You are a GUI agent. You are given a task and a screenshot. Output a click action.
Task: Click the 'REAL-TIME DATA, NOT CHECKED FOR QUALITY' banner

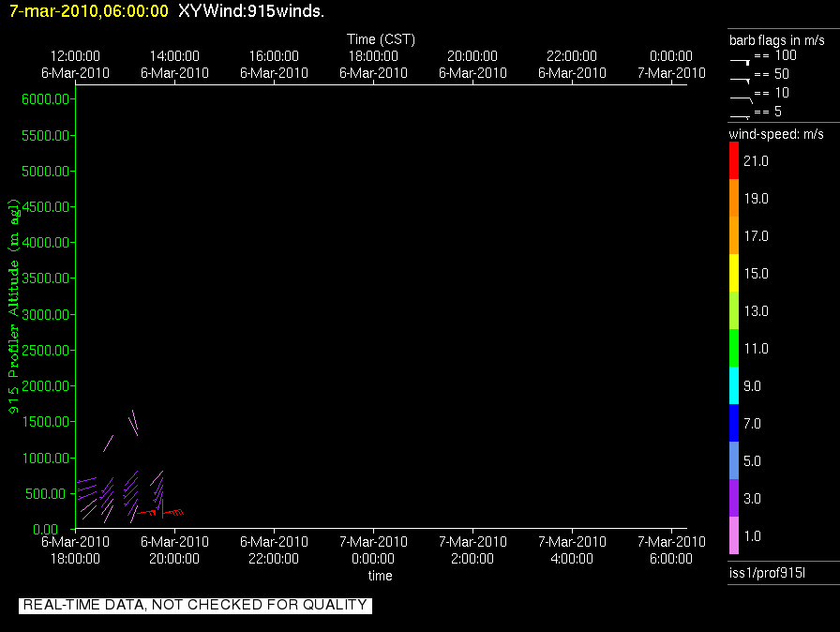pos(195,605)
